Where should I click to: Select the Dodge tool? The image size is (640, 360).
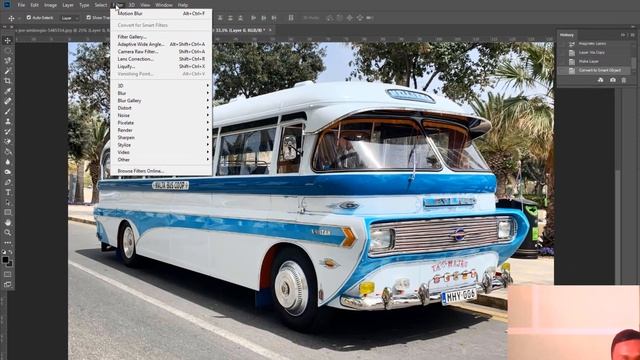[x=8, y=172]
